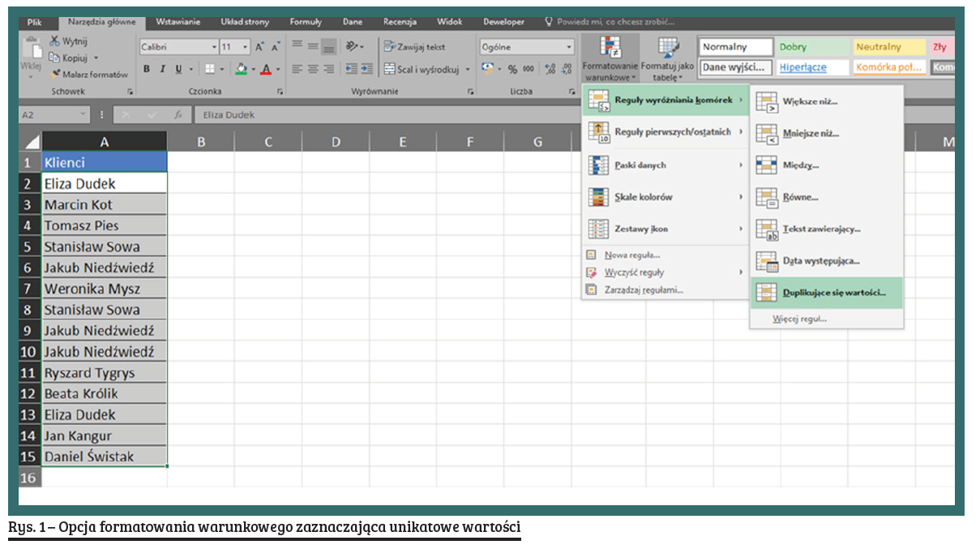Switch to the Formuły tab
This screenshot has height=549, width=980.
tap(306, 22)
